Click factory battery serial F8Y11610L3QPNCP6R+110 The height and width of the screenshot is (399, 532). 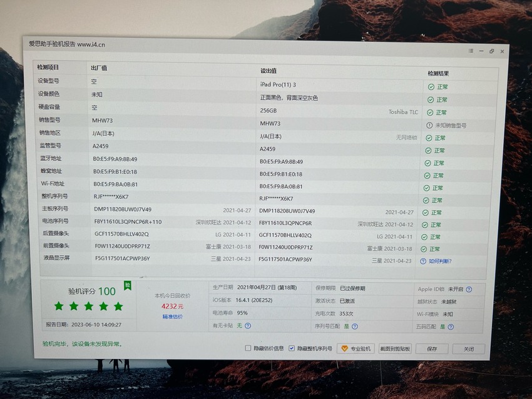[128, 222]
